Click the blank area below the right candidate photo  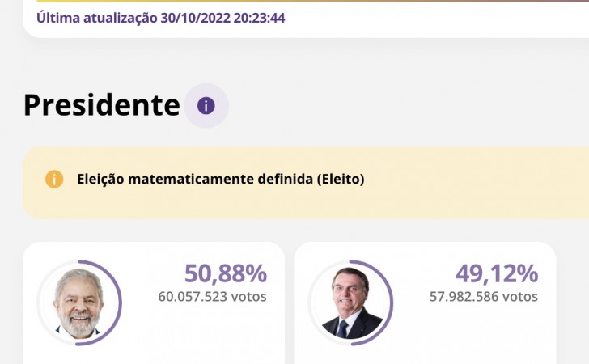click(x=350, y=353)
